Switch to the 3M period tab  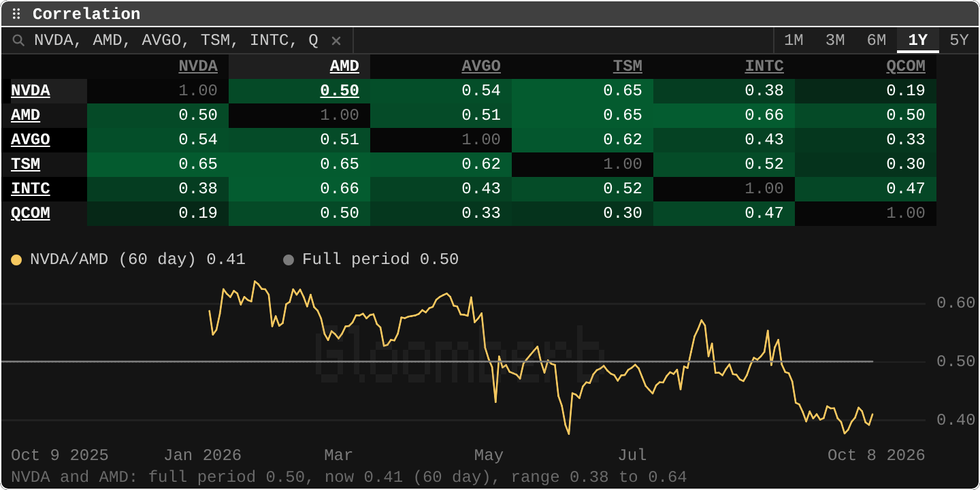click(835, 40)
